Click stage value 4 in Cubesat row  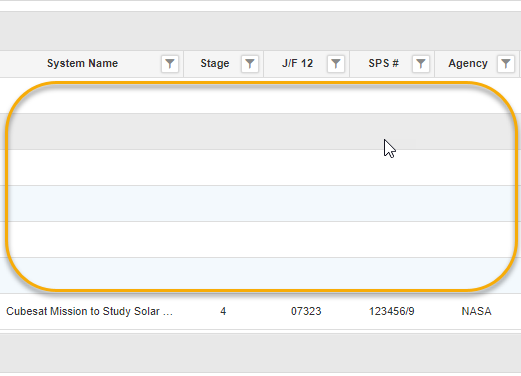(x=223, y=311)
